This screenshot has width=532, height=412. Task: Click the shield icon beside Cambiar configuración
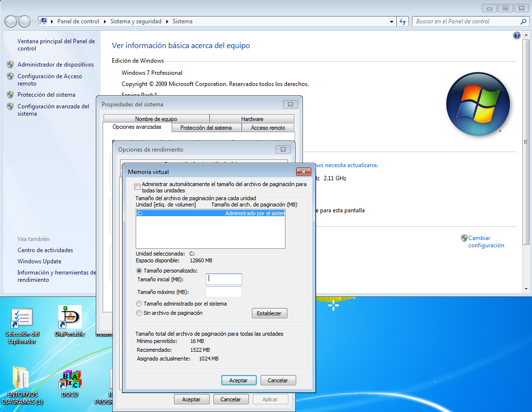tap(464, 238)
